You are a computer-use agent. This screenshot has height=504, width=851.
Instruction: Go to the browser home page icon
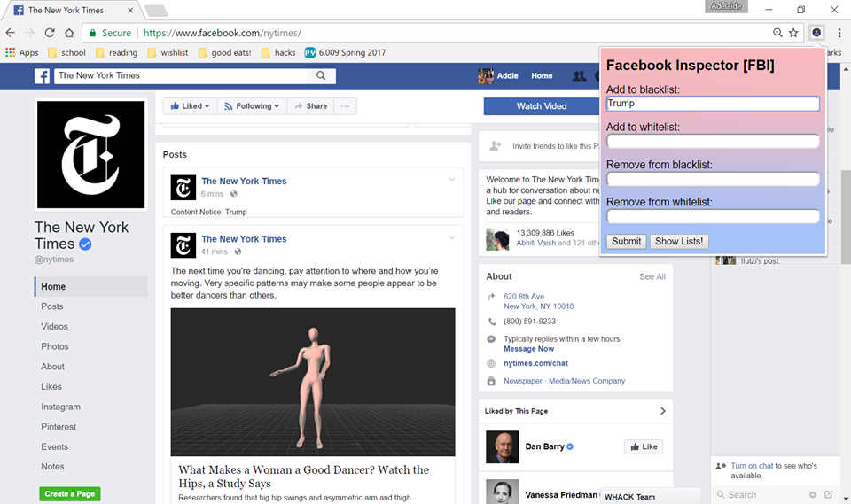click(69, 33)
